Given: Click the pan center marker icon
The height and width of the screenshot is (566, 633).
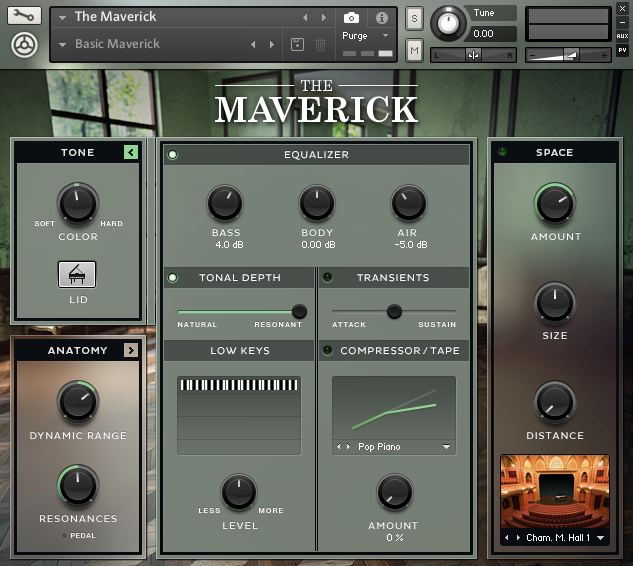Looking at the screenshot, I should 473,55.
